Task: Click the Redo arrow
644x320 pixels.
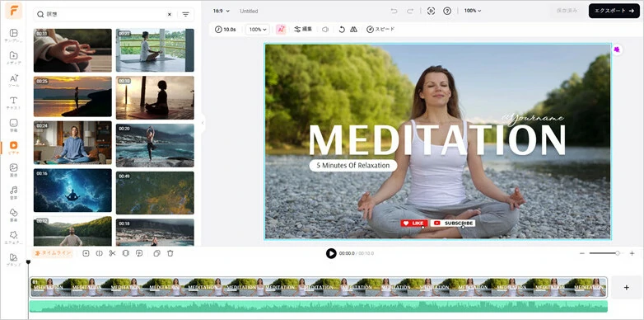Action: coord(410,11)
